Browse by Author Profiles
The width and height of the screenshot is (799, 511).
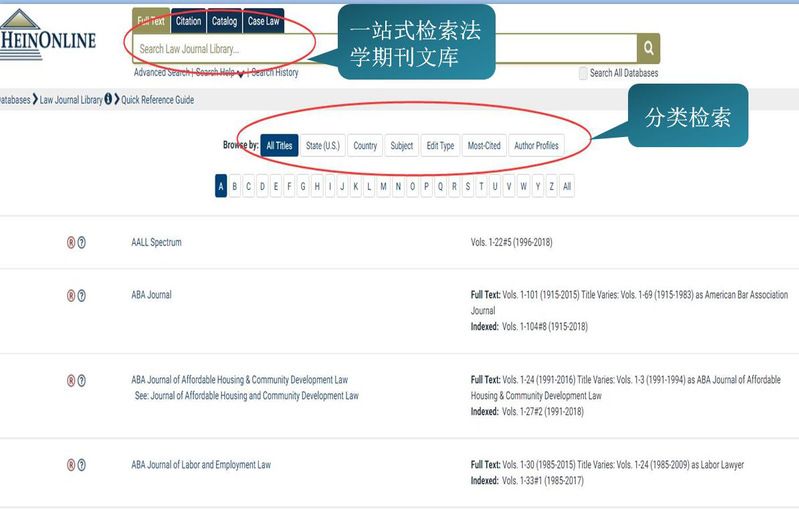tap(536, 146)
